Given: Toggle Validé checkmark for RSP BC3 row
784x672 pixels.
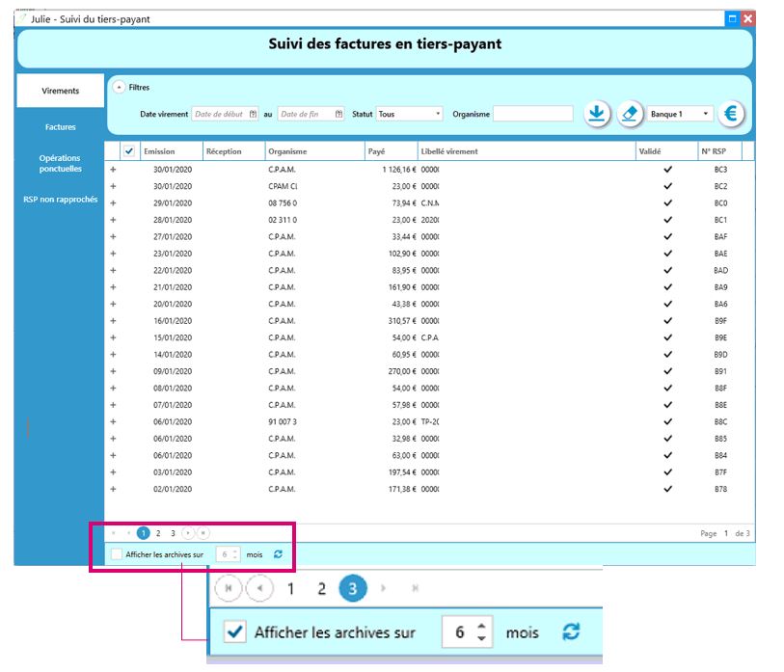Looking at the screenshot, I should click(x=667, y=170).
